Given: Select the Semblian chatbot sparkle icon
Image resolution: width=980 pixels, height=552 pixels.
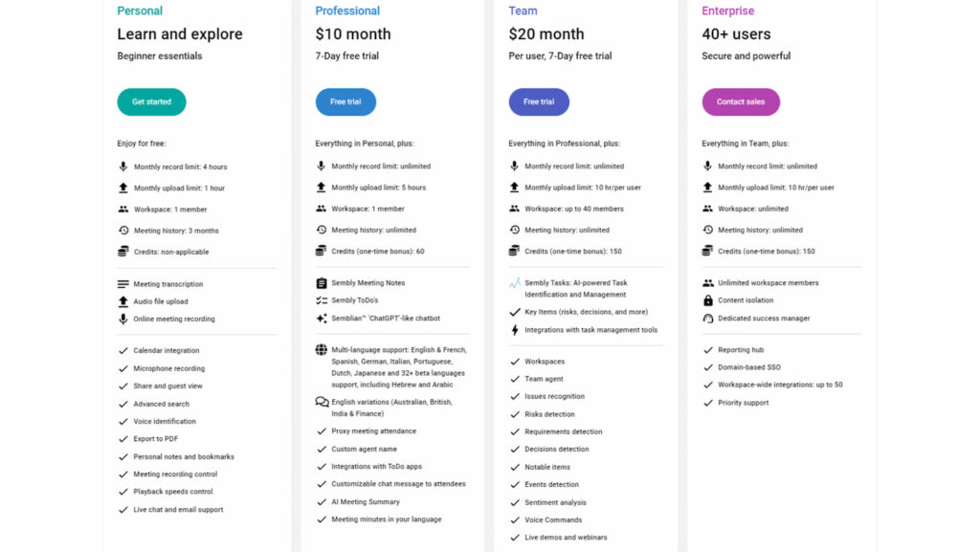Looking at the screenshot, I should pyautogui.click(x=323, y=318).
